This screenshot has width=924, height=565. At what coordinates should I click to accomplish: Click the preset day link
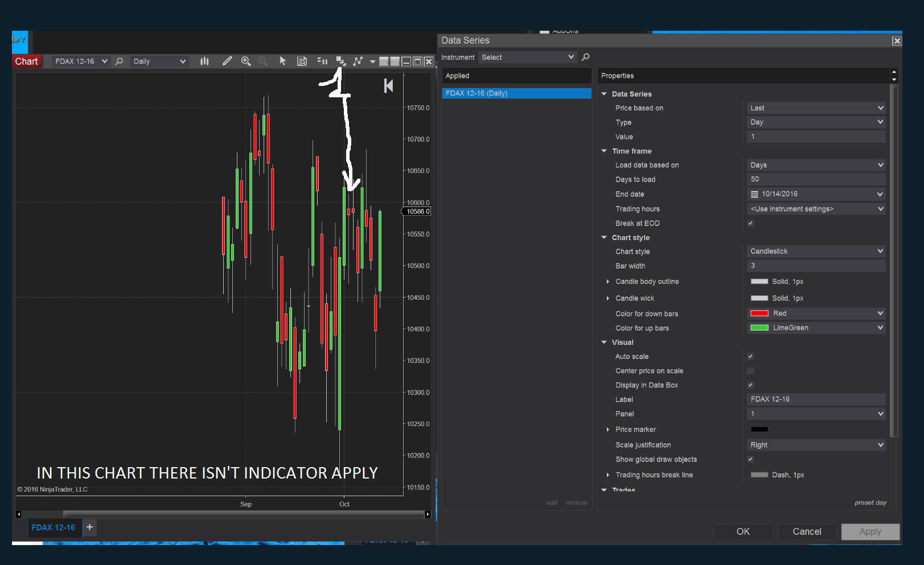pyautogui.click(x=870, y=502)
